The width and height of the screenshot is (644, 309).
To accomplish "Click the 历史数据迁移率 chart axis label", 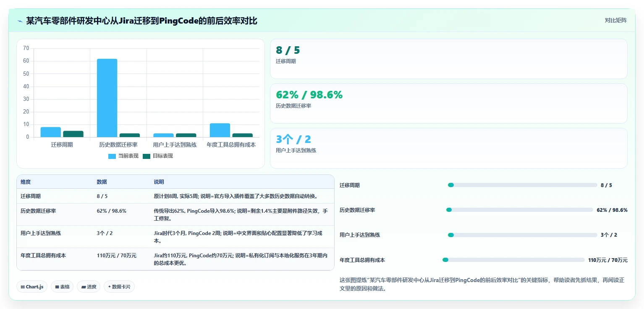I will coord(118,145).
